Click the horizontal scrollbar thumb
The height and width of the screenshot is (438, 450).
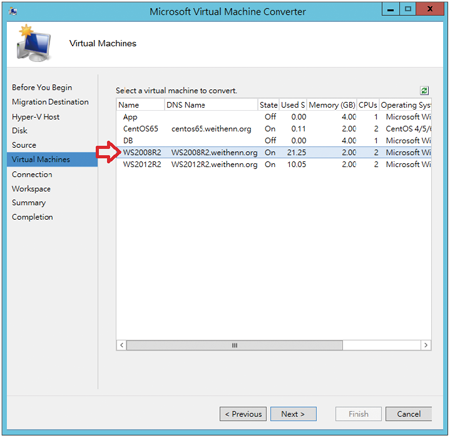pyautogui.click(x=234, y=345)
